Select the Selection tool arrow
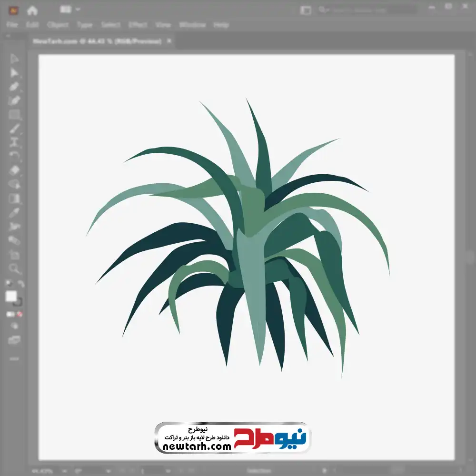 coord(14,59)
